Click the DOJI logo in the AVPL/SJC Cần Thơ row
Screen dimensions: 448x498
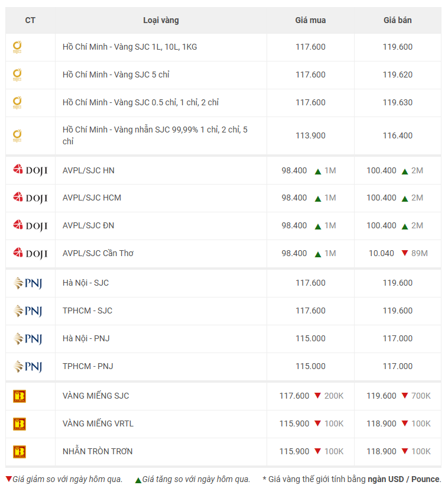[x=30, y=253]
